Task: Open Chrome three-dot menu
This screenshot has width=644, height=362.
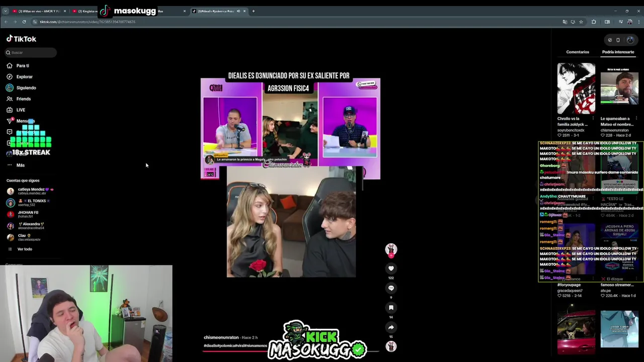Action: coord(638,22)
